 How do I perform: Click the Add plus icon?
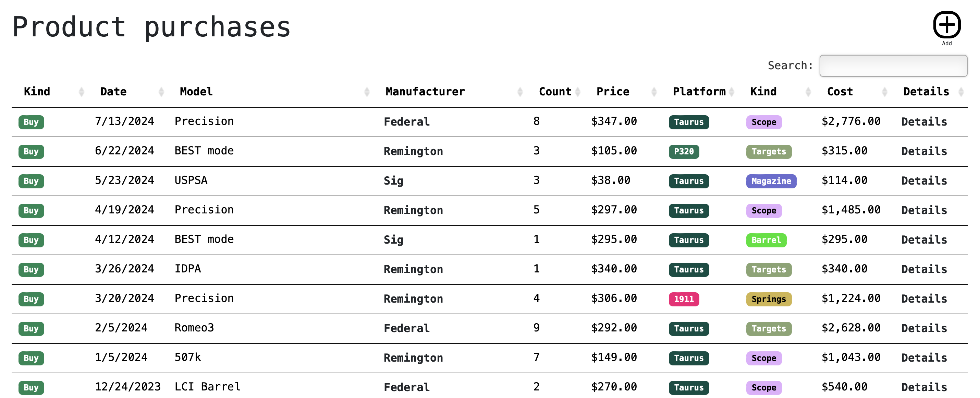click(x=946, y=25)
